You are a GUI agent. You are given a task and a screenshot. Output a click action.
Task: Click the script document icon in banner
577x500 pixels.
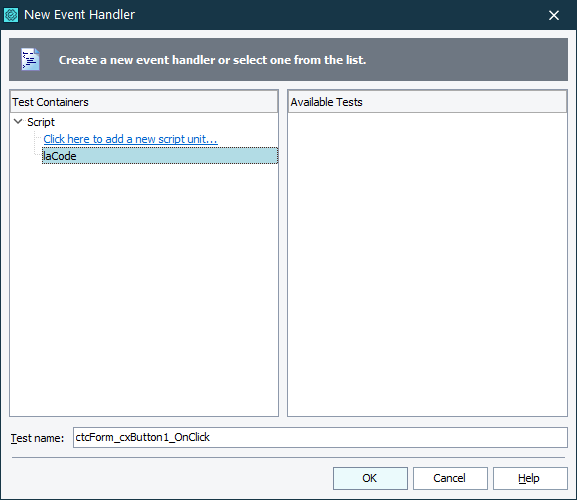[x=30, y=59]
